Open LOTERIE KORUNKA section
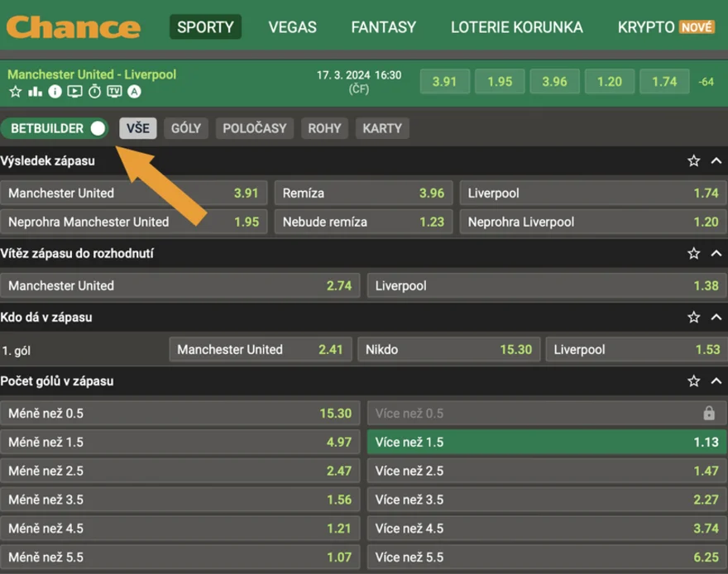728x574 pixels. (x=517, y=27)
